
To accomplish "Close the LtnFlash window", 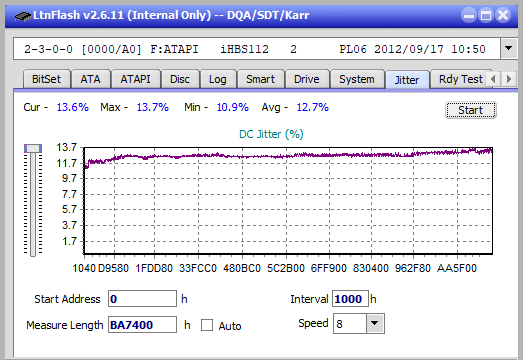I will pyautogui.click(x=503, y=15).
